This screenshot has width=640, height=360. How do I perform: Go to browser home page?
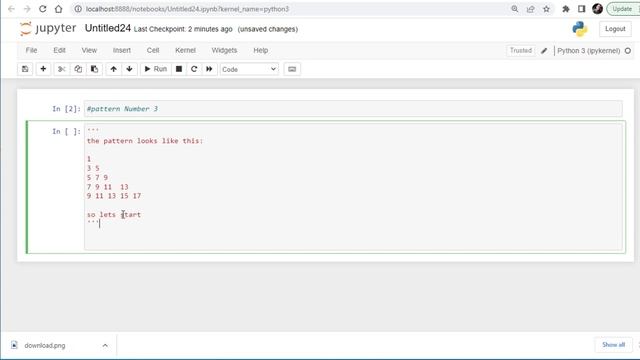[x=58, y=9]
